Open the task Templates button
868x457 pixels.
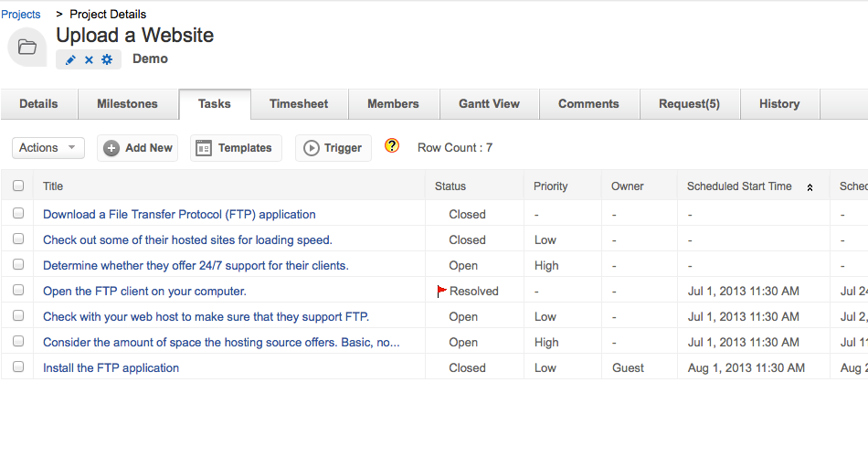point(236,148)
